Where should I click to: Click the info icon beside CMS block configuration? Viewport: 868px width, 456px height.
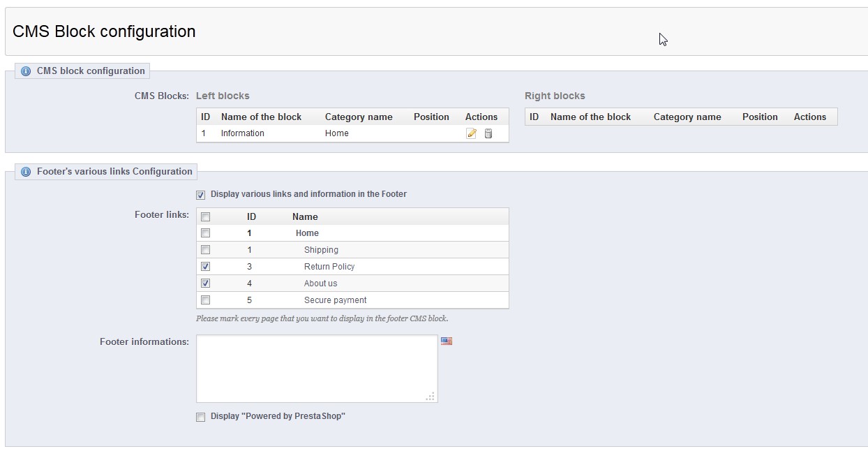pyautogui.click(x=26, y=71)
